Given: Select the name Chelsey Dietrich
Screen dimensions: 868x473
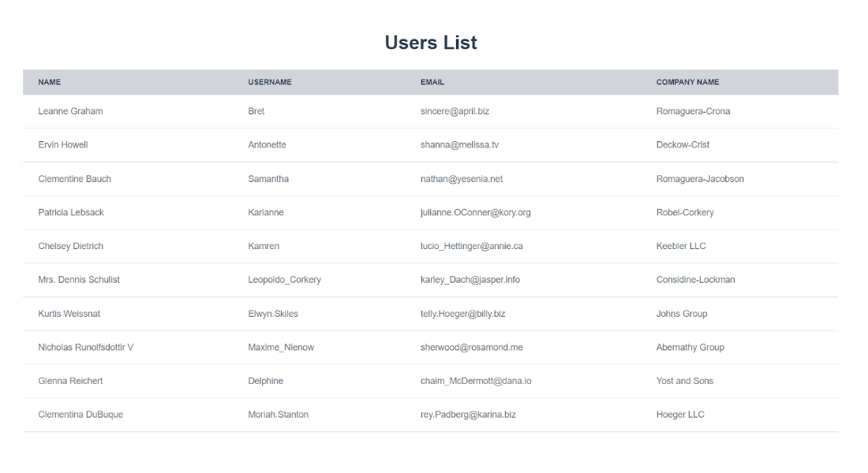Looking at the screenshot, I should (x=71, y=246).
